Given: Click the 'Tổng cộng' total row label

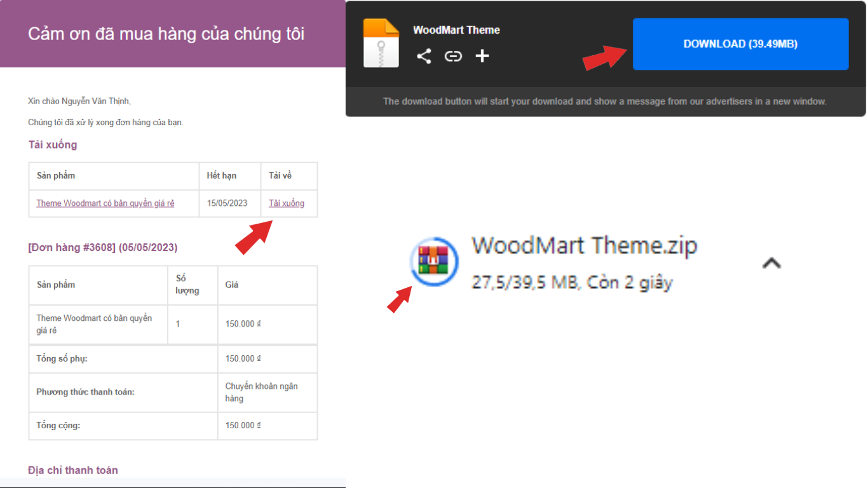Looking at the screenshot, I should 58,425.
